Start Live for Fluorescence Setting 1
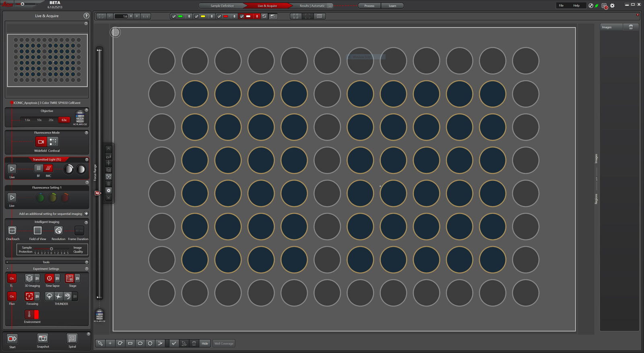Image resolution: width=644 pixels, height=353 pixels. coord(12,197)
